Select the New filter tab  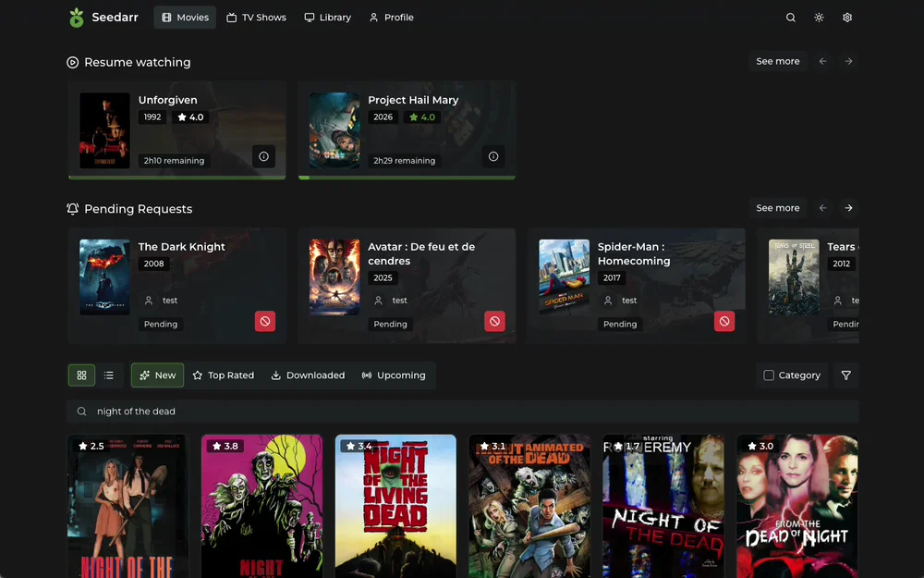(157, 375)
